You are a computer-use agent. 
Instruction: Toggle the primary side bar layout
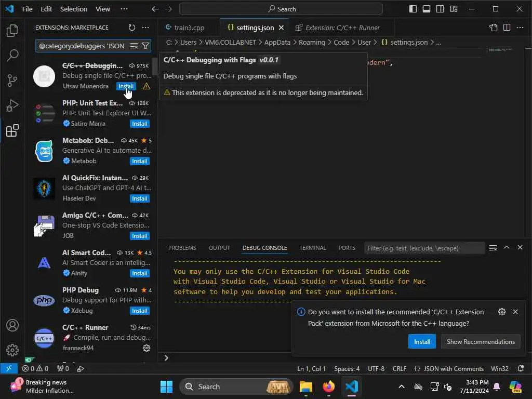(x=413, y=9)
